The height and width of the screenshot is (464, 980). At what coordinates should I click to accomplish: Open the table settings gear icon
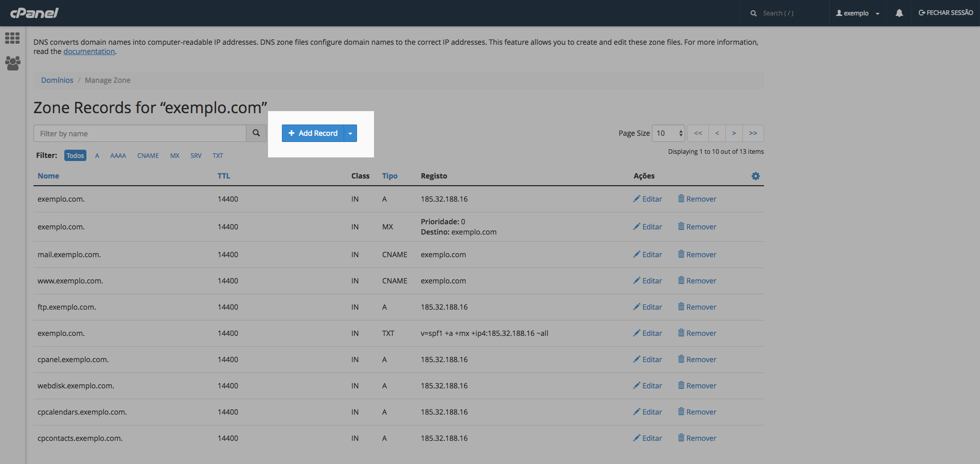click(755, 176)
